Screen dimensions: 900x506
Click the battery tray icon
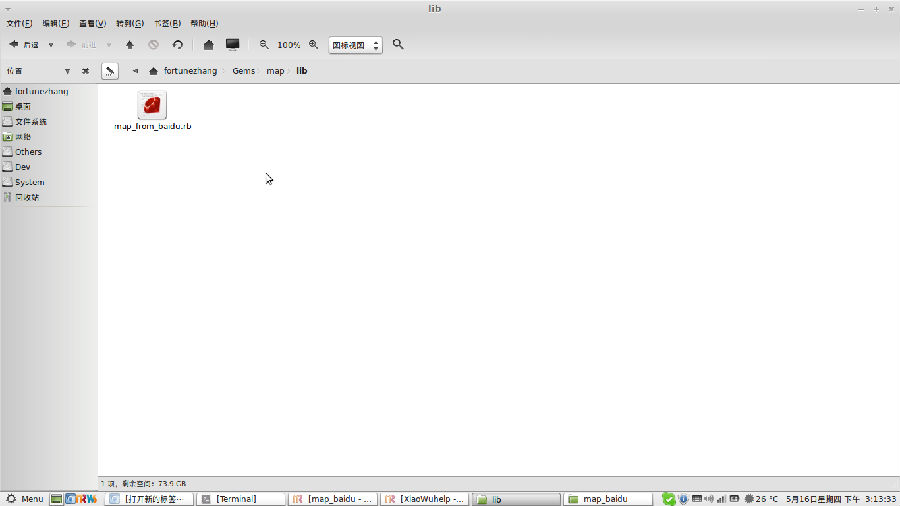point(734,499)
